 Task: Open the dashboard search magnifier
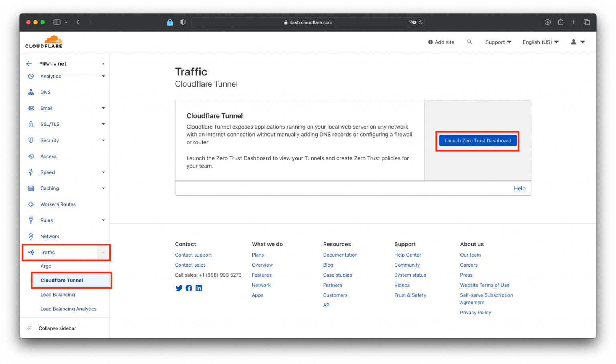pos(470,42)
